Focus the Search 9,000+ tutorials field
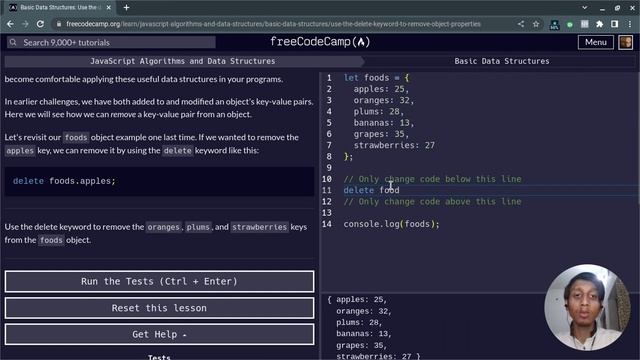The image size is (640, 360). tap(111, 42)
